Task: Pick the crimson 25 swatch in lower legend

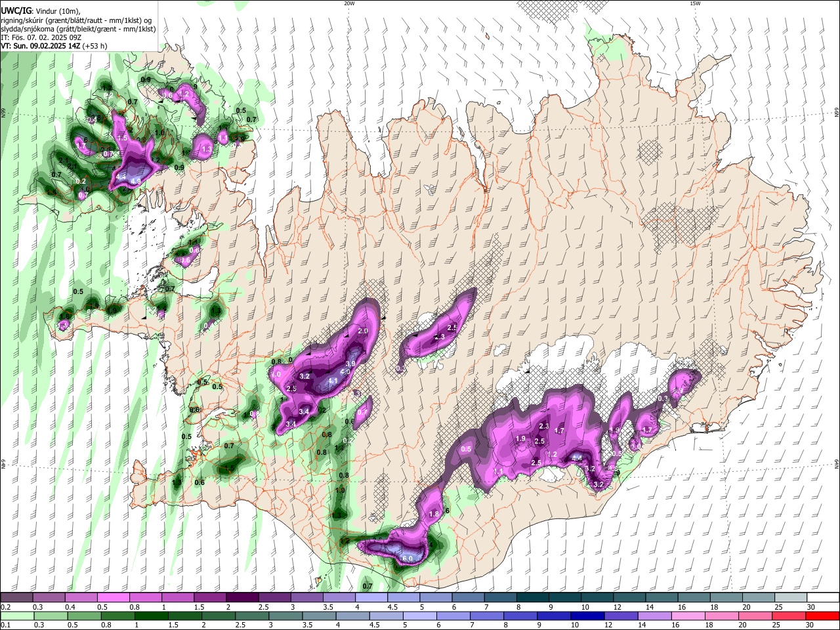Action: 789,616
